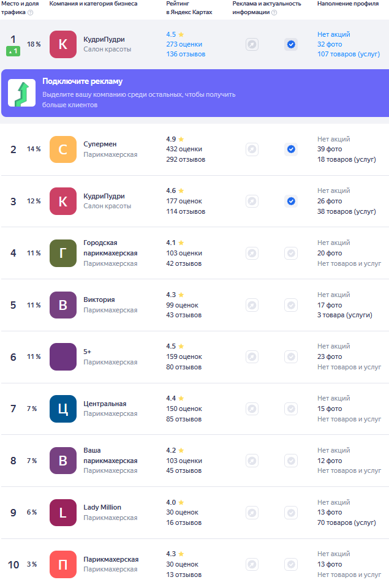
Task: Click '70 товаров (услуг)' in the Lady Million row
Action: pyautogui.click(x=347, y=522)
